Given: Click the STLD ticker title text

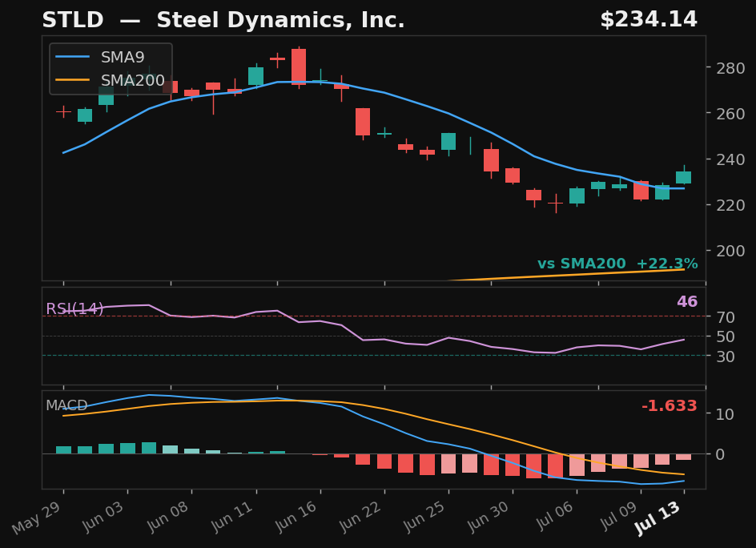Looking at the screenshot, I should (73, 20).
